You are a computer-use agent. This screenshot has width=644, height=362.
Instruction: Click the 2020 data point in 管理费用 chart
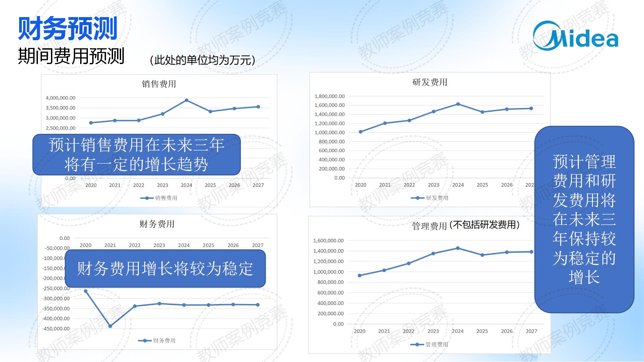(x=360, y=276)
